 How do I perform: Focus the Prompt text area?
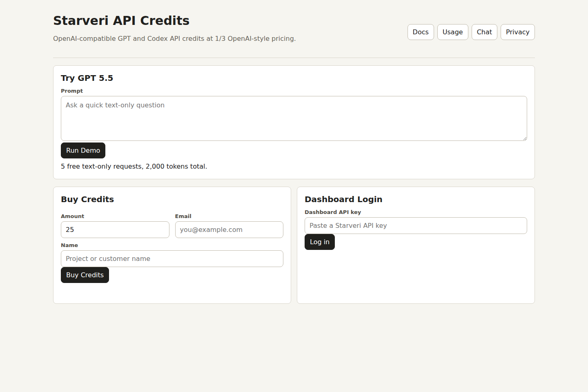(294, 118)
